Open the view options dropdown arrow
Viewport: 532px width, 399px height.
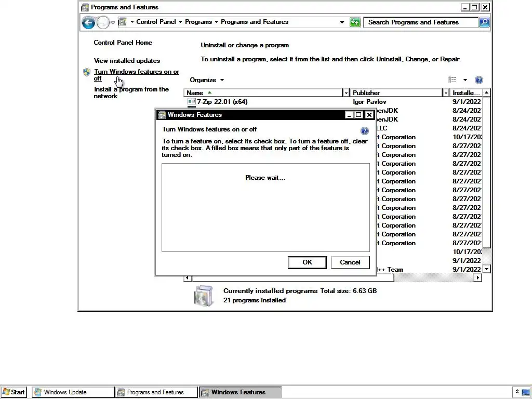click(465, 80)
